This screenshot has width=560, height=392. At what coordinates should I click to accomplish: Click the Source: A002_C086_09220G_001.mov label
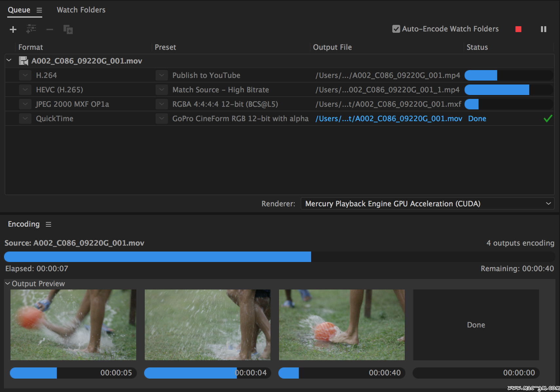(74, 243)
